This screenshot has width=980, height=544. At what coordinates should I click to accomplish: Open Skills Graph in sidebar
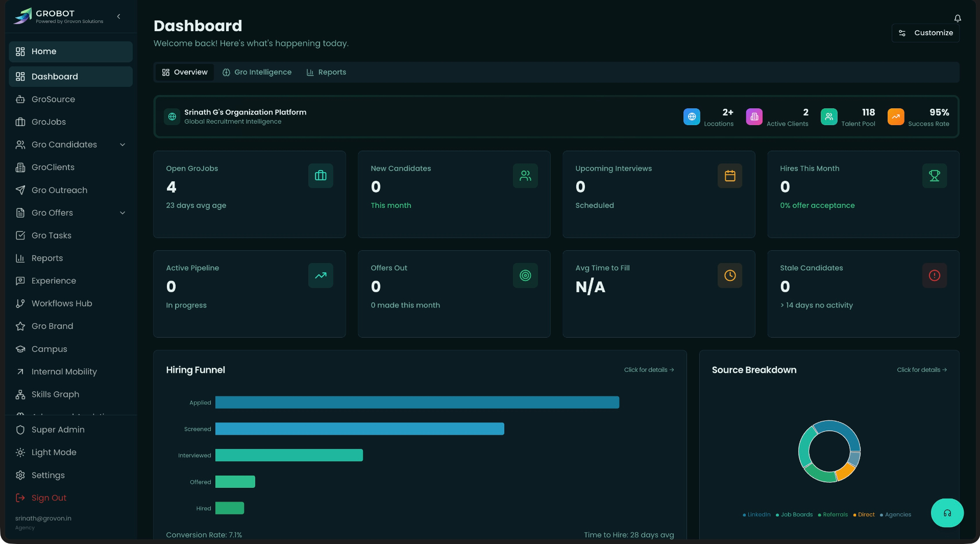click(x=70, y=394)
